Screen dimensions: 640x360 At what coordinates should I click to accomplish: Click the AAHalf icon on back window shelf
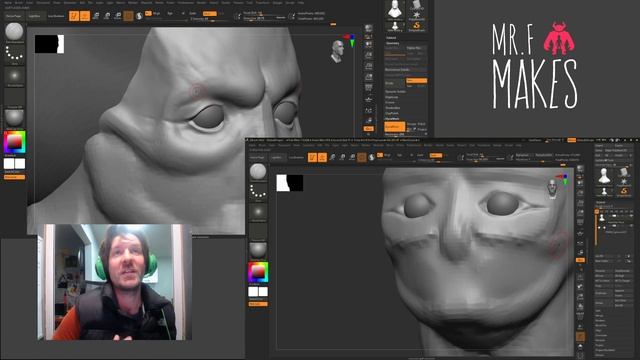(x=369, y=76)
